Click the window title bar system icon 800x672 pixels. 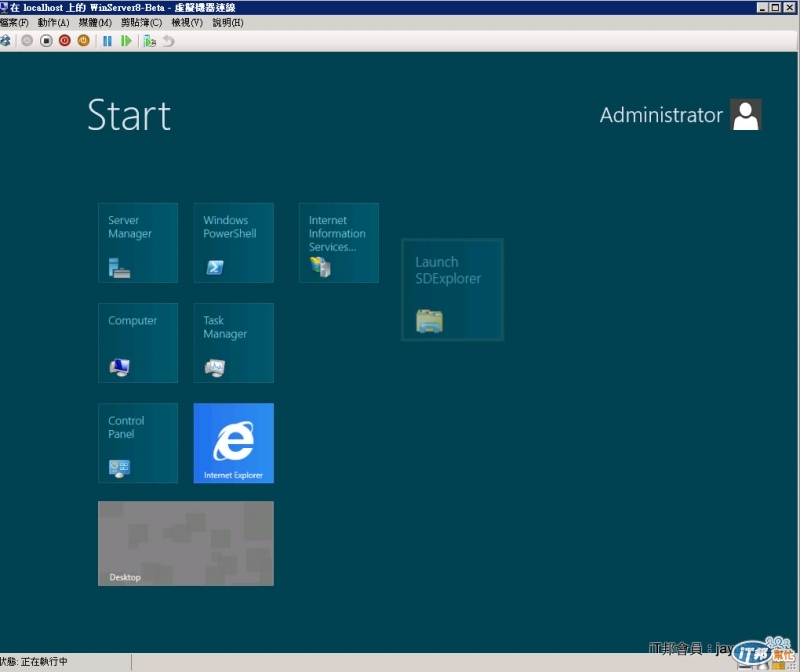(x=4, y=7)
